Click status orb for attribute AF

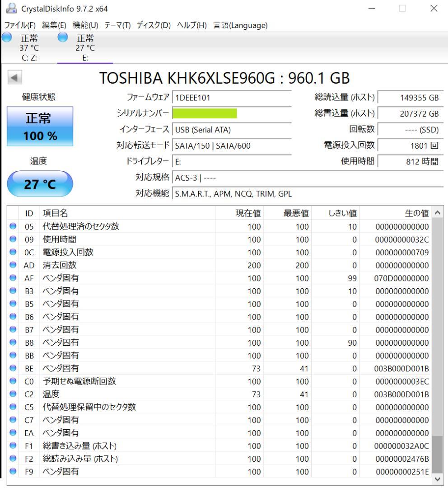point(13,278)
